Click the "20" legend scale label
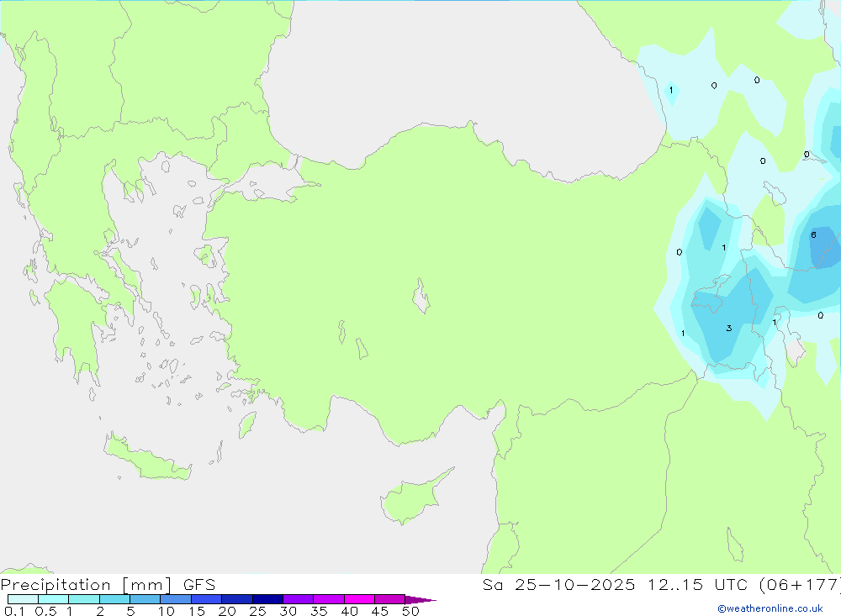 [227, 611]
